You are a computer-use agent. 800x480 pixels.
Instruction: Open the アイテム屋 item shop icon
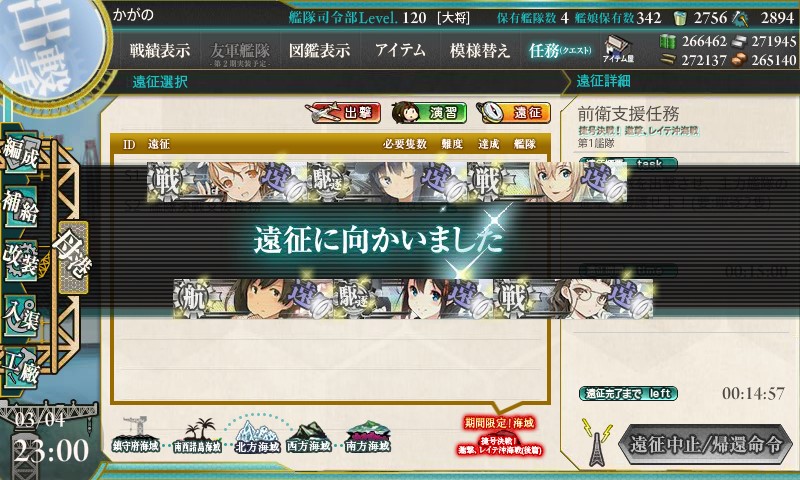(618, 49)
